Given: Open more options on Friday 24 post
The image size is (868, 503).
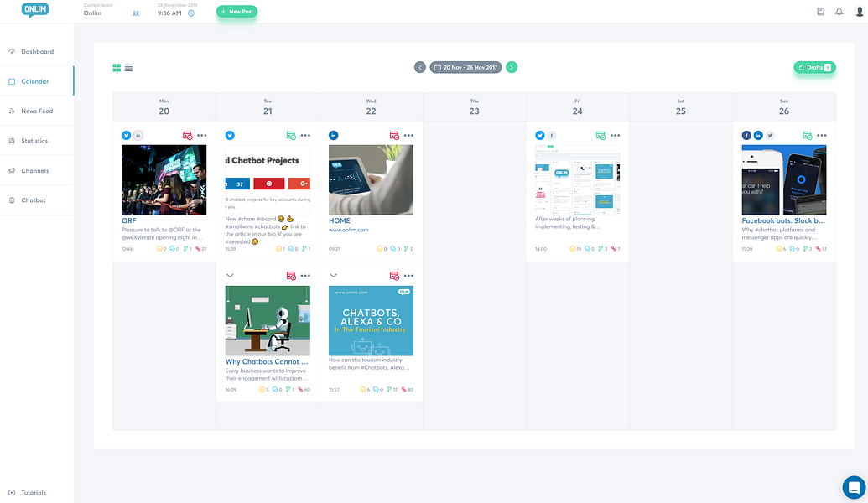Looking at the screenshot, I should coord(615,136).
